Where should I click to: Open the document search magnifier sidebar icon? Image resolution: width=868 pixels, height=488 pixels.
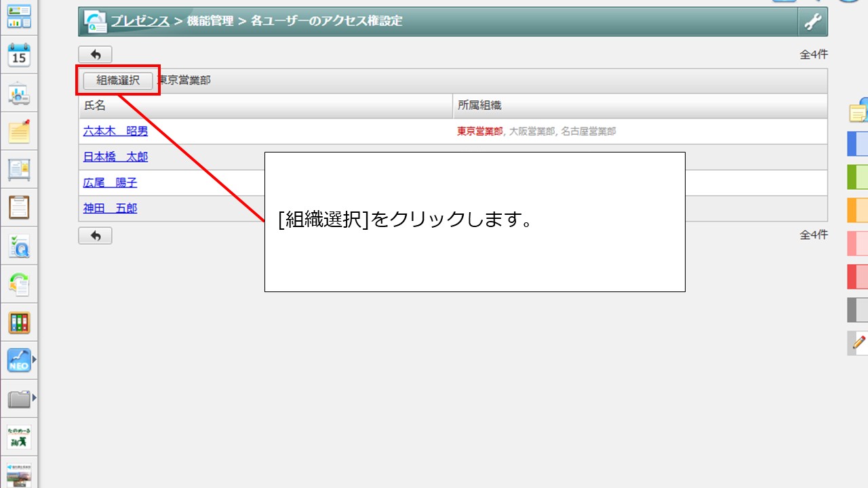tap(19, 247)
